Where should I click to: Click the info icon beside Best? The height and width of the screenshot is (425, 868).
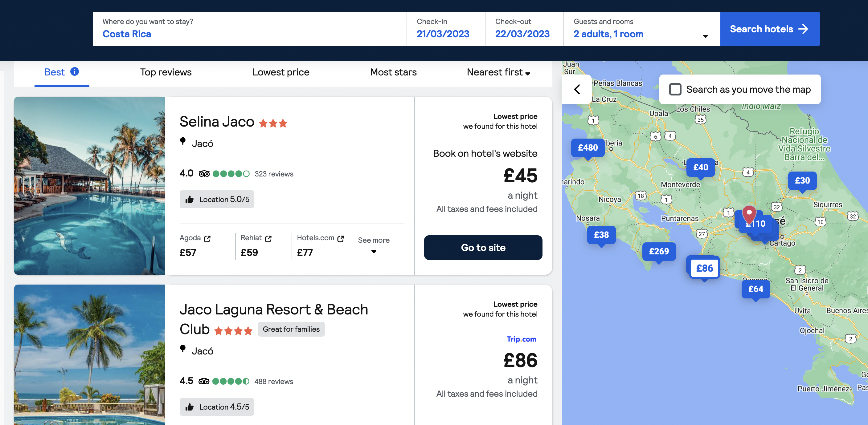click(x=75, y=71)
